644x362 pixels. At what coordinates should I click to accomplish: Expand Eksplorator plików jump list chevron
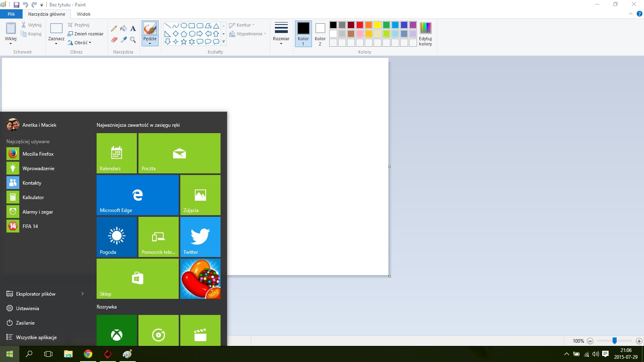pos(83,294)
